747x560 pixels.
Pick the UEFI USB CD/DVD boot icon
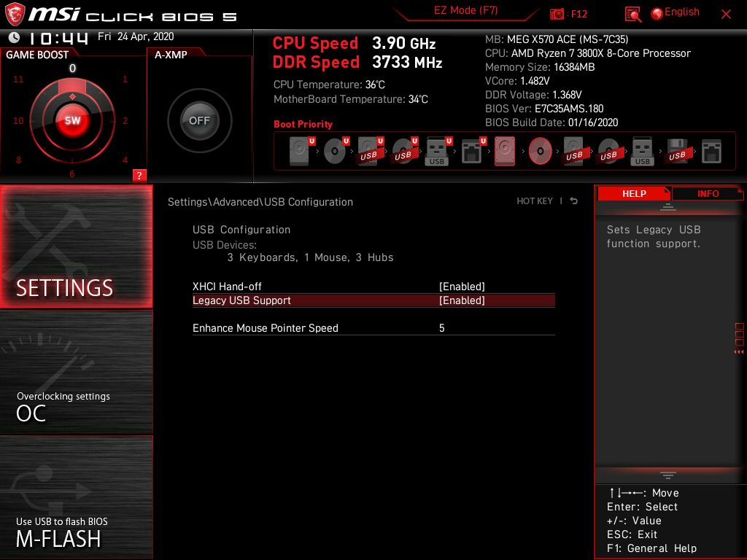coord(405,151)
